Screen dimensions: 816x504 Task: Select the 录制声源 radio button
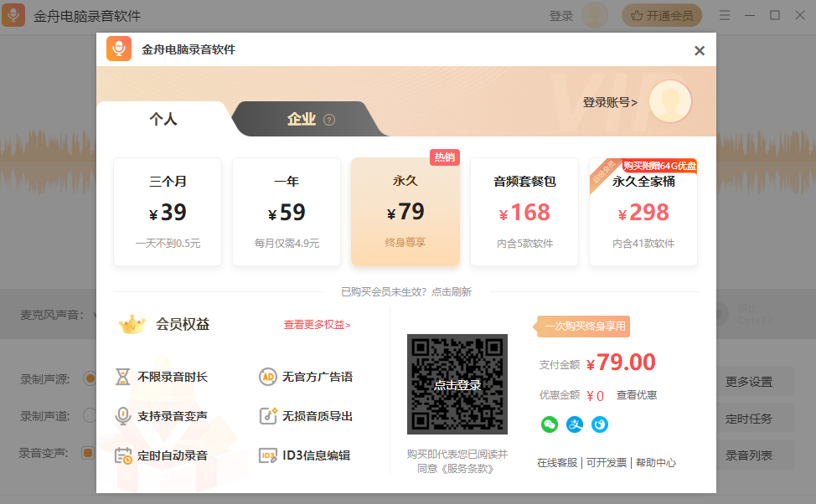pyautogui.click(x=90, y=378)
